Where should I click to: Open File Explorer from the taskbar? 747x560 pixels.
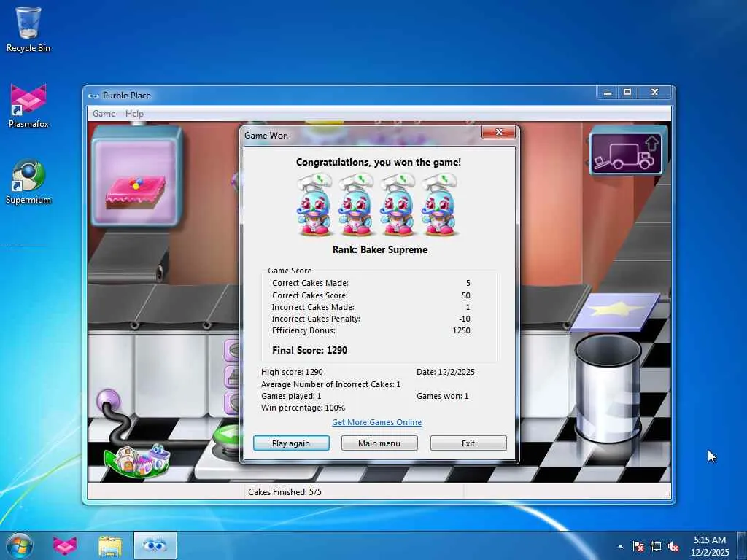pos(110,545)
